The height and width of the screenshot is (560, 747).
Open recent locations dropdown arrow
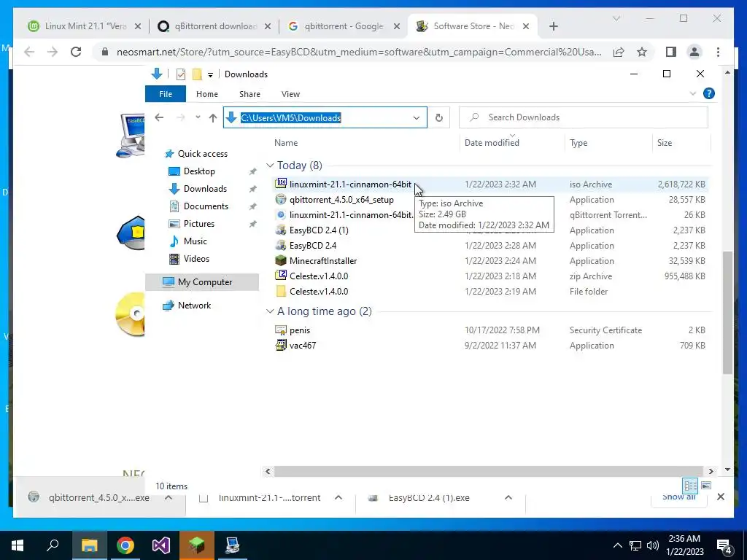[x=198, y=117]
